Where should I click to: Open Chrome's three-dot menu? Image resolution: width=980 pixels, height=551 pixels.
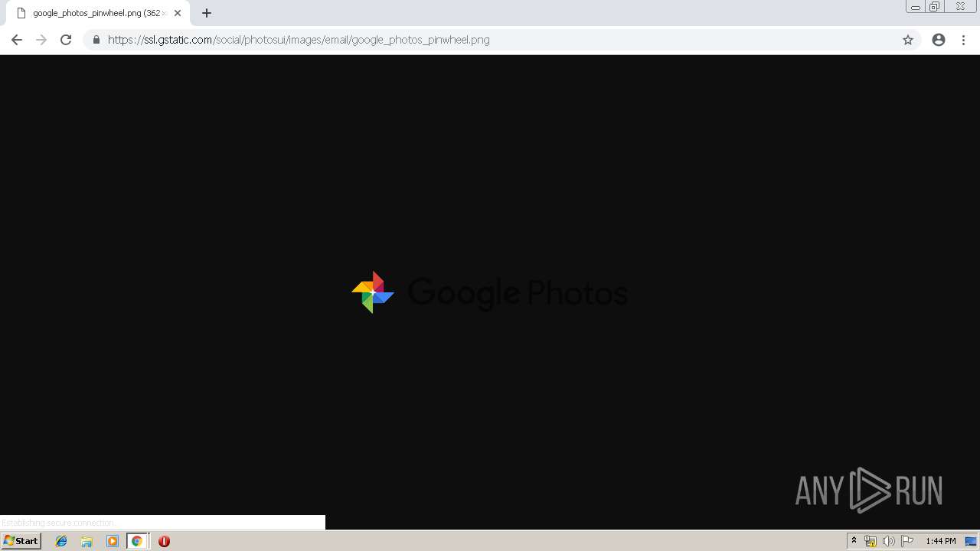(x=964, y=40)
